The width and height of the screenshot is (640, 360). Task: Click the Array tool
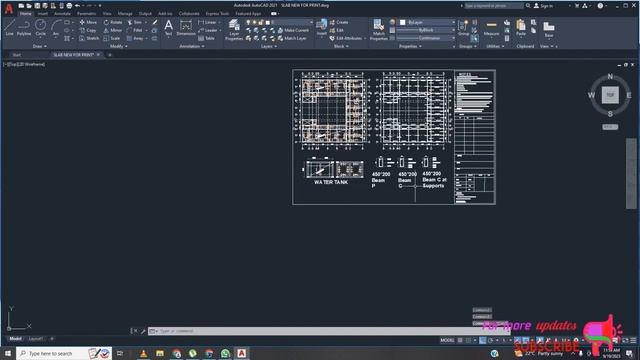135,38
